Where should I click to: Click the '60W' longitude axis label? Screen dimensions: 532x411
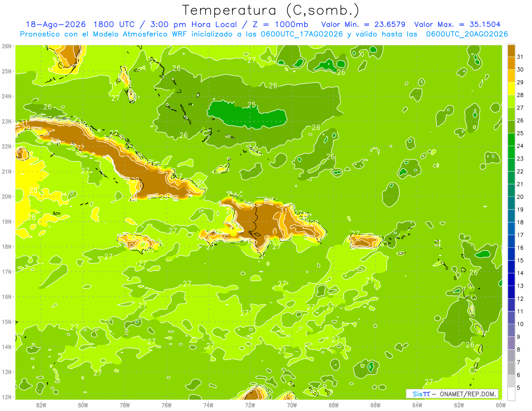click(501, 404)
